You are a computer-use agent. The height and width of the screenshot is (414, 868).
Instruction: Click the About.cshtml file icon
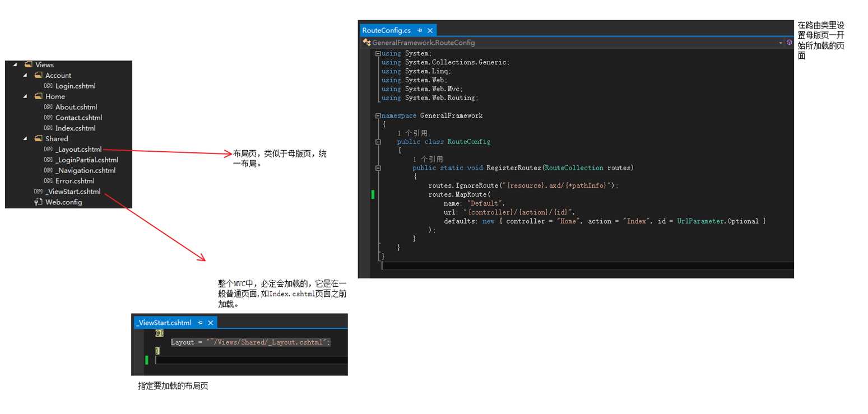(x=48, y=107)
